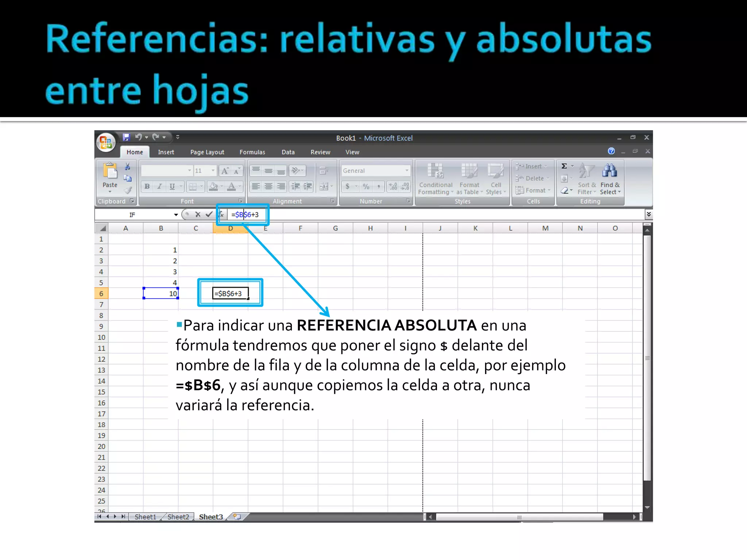Switch to the Insert ribbon tab
The height and width of the screenshot is (560, 747).
(x=166, y=152)
